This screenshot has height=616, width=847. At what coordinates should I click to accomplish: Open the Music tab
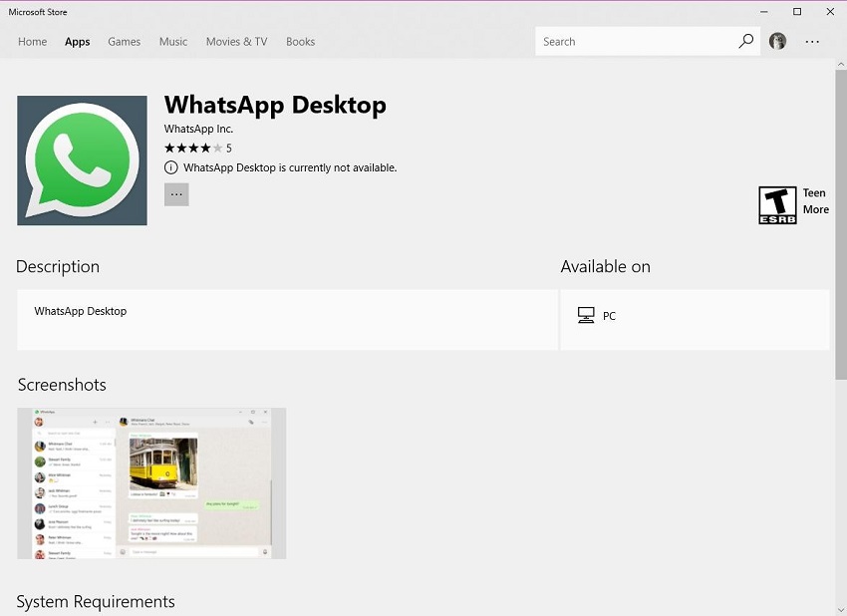tap(173, 42)
